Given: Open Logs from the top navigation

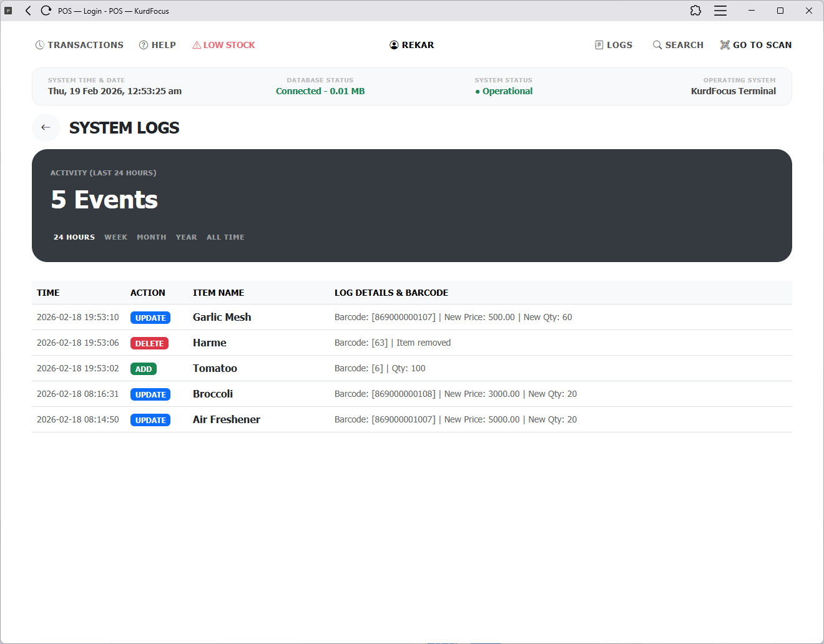Looking at the screenshot, I should tap(614, 45).
